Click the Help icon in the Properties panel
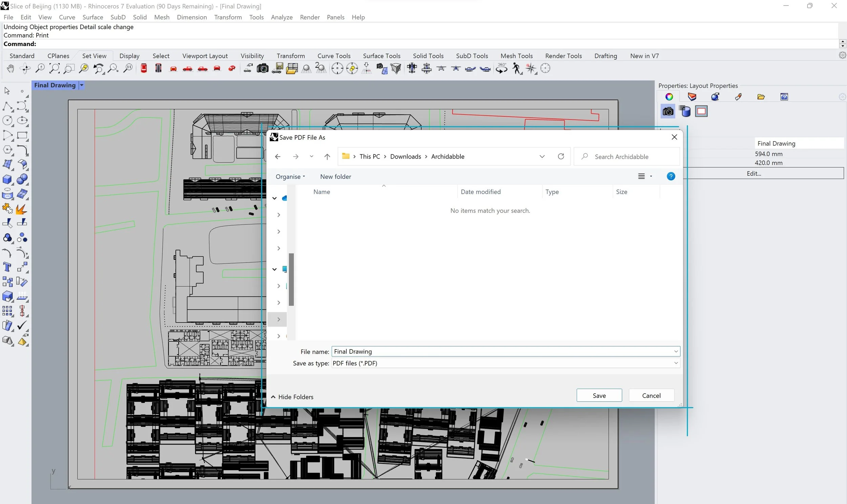847x504 pixels. point(784,97)
